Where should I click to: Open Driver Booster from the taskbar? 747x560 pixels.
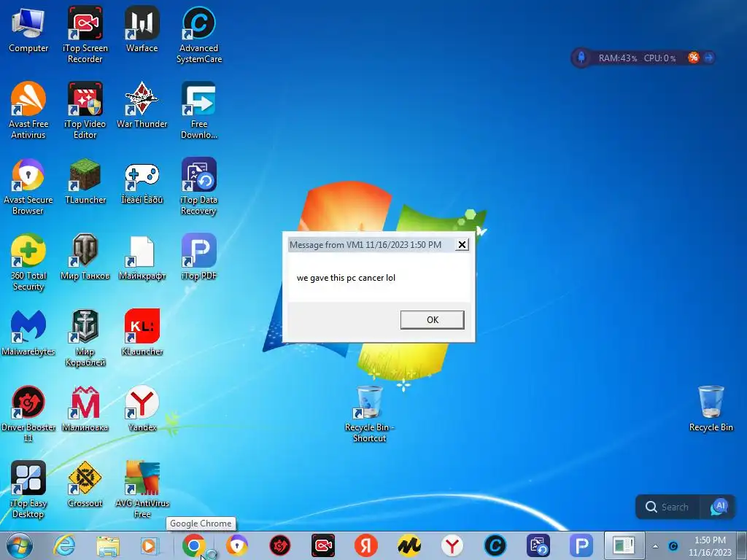point(279,545)
